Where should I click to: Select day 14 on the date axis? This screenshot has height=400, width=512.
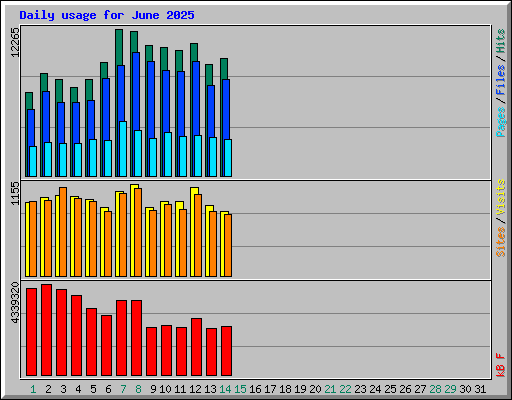coord(225,389)
